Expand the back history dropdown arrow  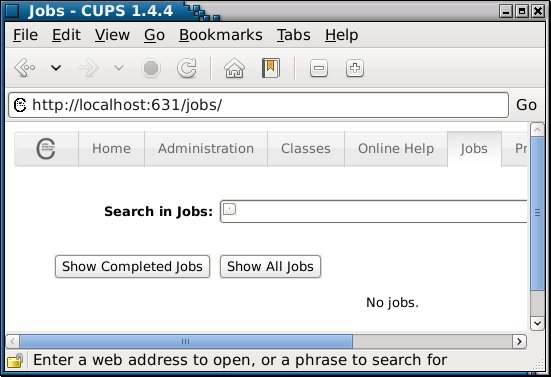56,67
